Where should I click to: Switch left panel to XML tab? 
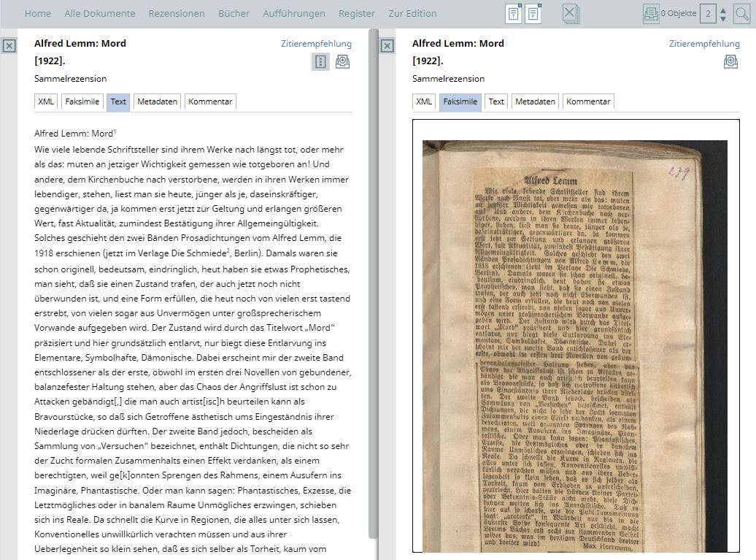[46, 101]
